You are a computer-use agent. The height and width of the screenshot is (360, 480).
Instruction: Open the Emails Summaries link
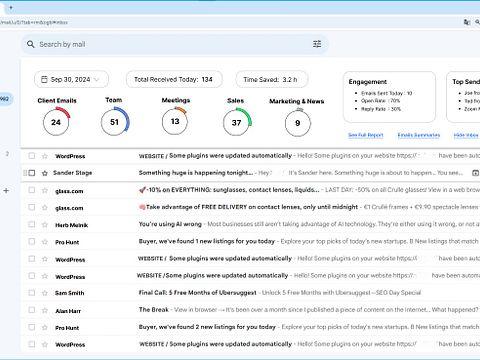click(419, 135)
